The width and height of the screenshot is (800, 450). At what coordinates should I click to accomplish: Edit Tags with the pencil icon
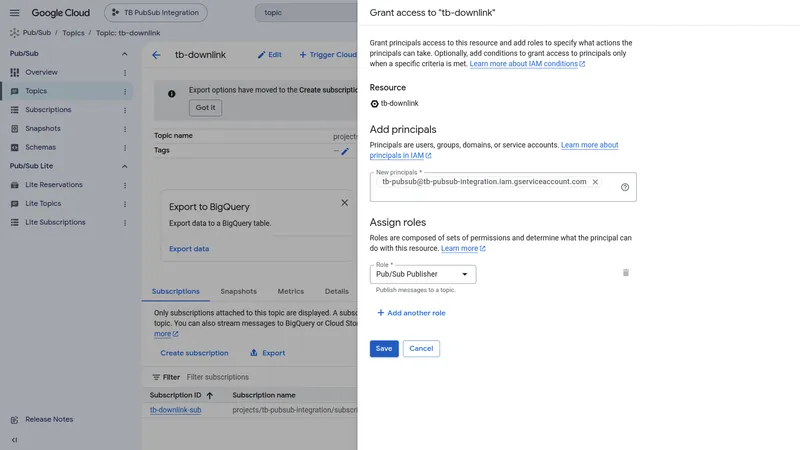[x=345, y=151]
